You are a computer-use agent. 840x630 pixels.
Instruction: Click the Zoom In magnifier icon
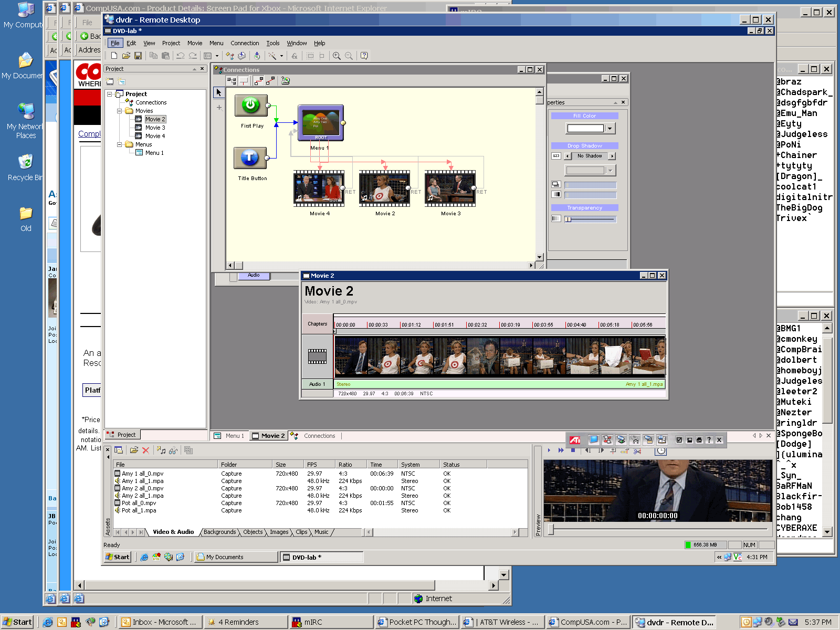tap(337, 56)
